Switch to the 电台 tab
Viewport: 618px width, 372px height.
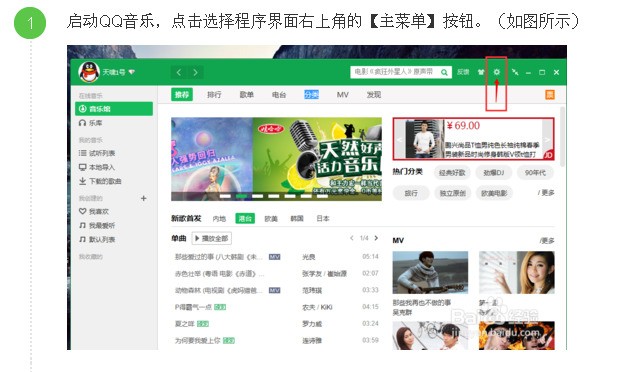pos(279,95)
